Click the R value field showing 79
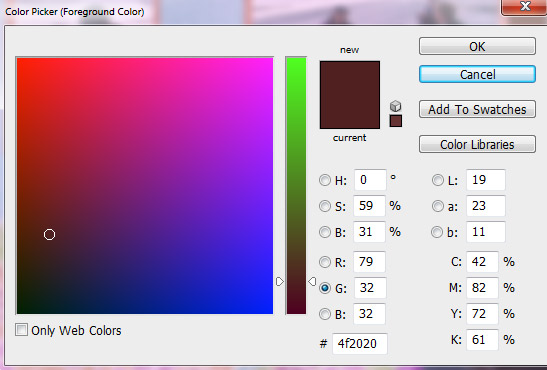Image resolution: width=547 pixels, height=370 pixels. coord(369,262)
